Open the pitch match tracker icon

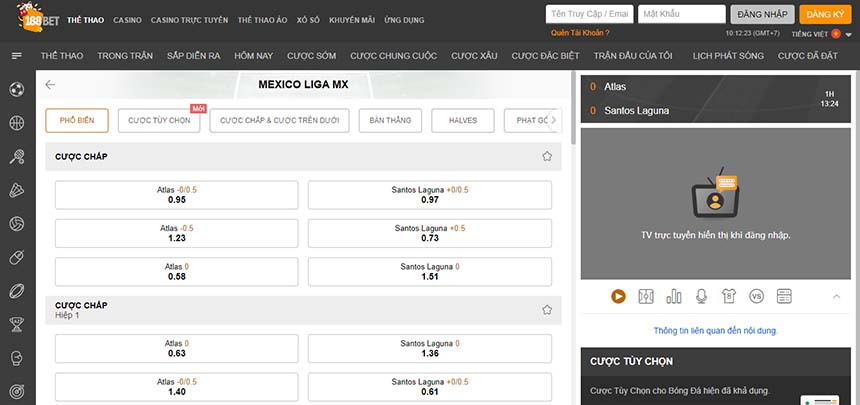[646, 296]
